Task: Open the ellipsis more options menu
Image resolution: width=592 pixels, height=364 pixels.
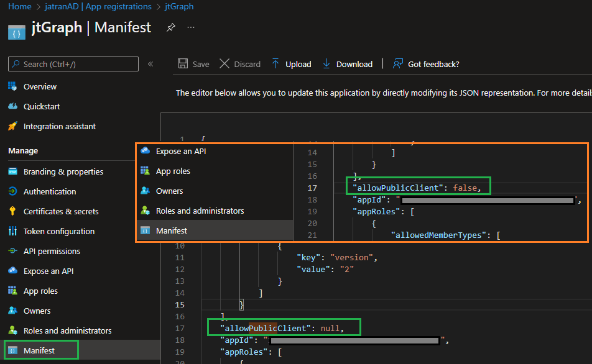Action: pyautogui.click(x=190, y=27)
